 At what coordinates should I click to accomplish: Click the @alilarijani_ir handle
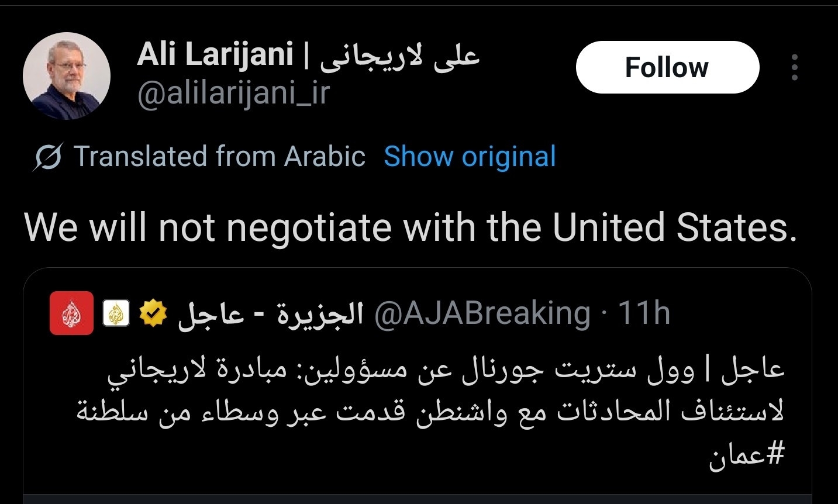[233, 93]
